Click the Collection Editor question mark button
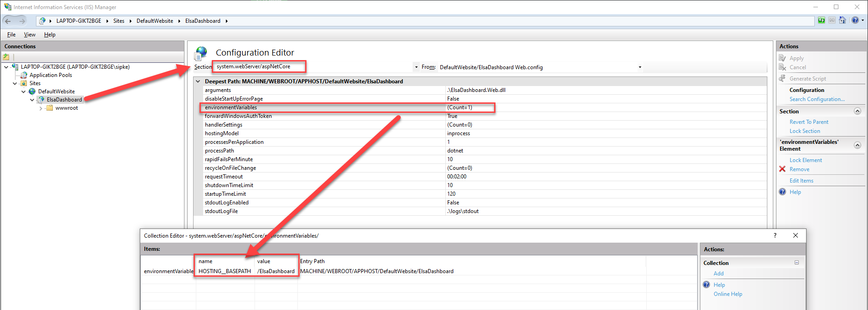Screen dimensions: 868x310 [775, 235]
